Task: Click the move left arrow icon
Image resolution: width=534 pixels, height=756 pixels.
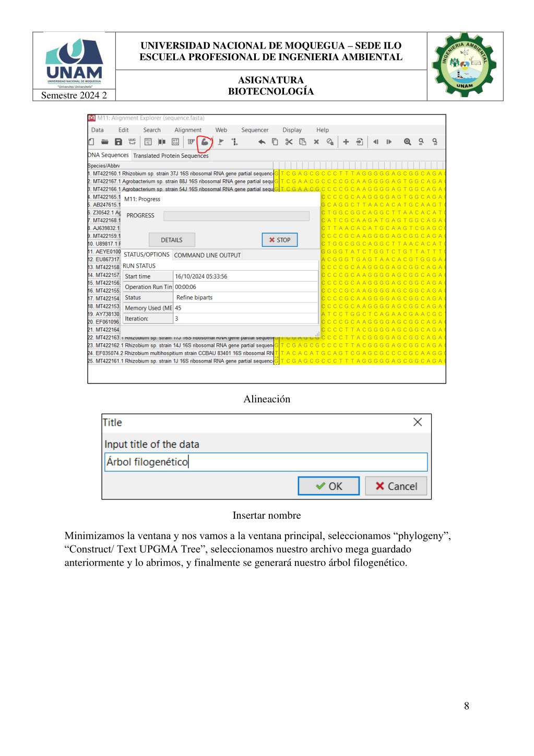Action: [375, 142]
